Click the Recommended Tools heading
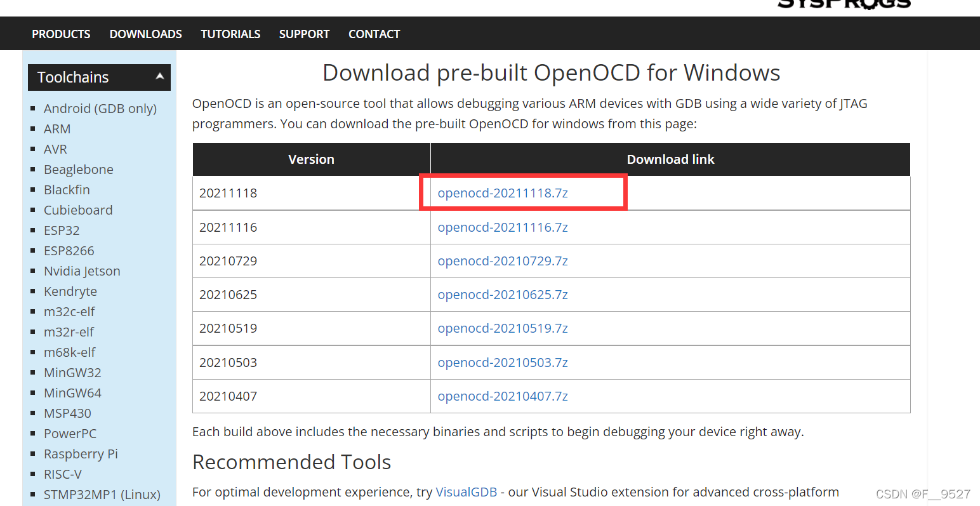This screenshot has height=506, width=980. tap(291, 462)
